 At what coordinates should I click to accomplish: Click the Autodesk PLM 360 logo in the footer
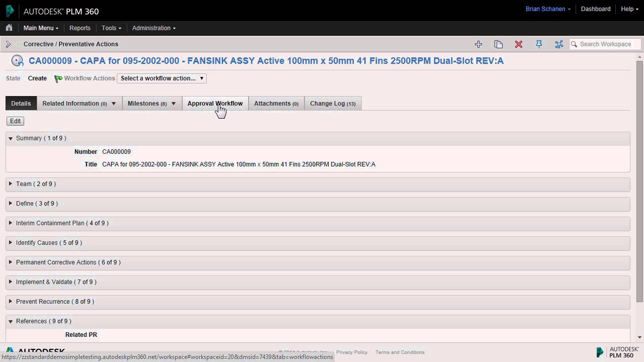click(617, 352)
